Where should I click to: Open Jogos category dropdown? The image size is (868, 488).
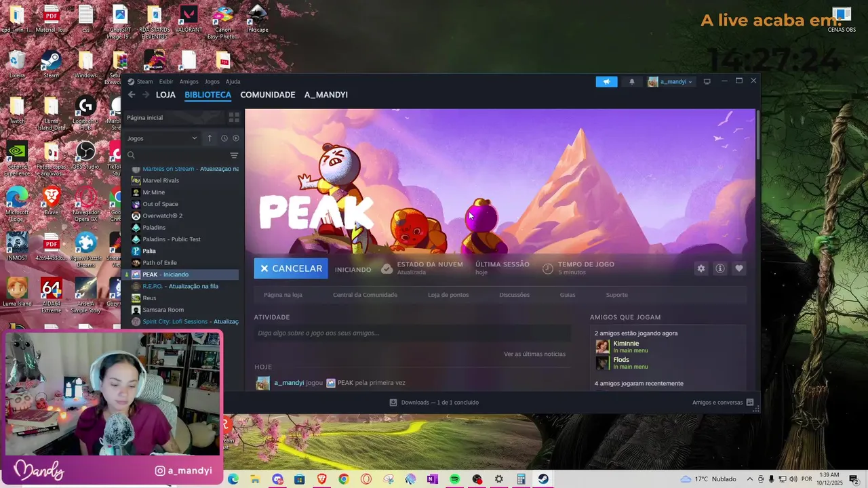tap(162, 138)
